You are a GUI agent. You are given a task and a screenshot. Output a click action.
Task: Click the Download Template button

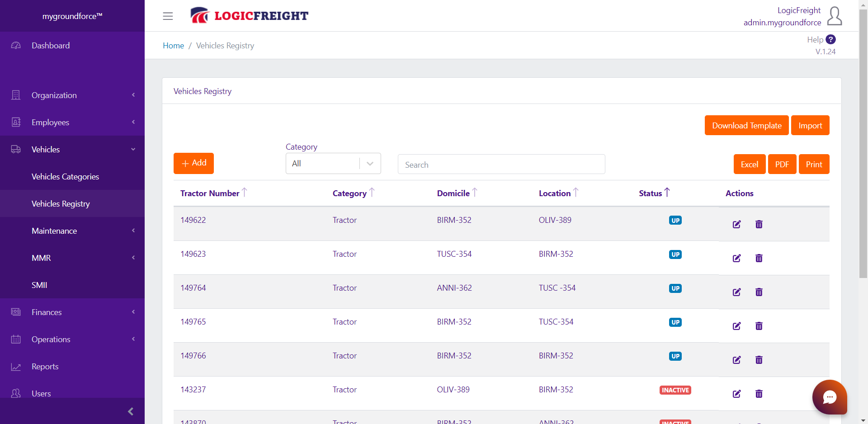coord(746,125)
